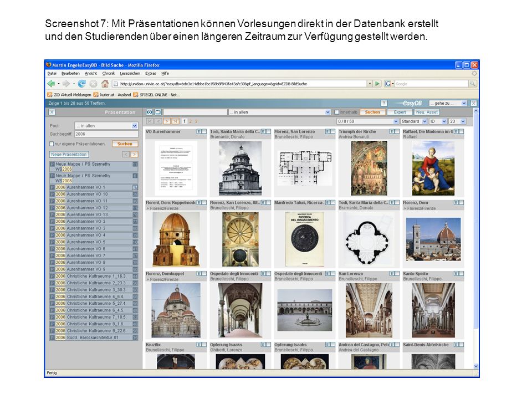Click the E icon on Triumph der Kirche card

click(392, 132)
